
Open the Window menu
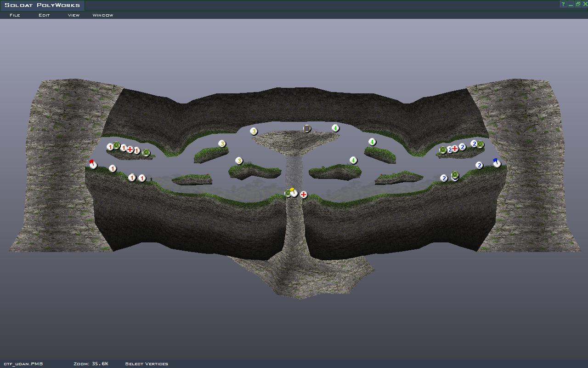[x=103, y=15]
